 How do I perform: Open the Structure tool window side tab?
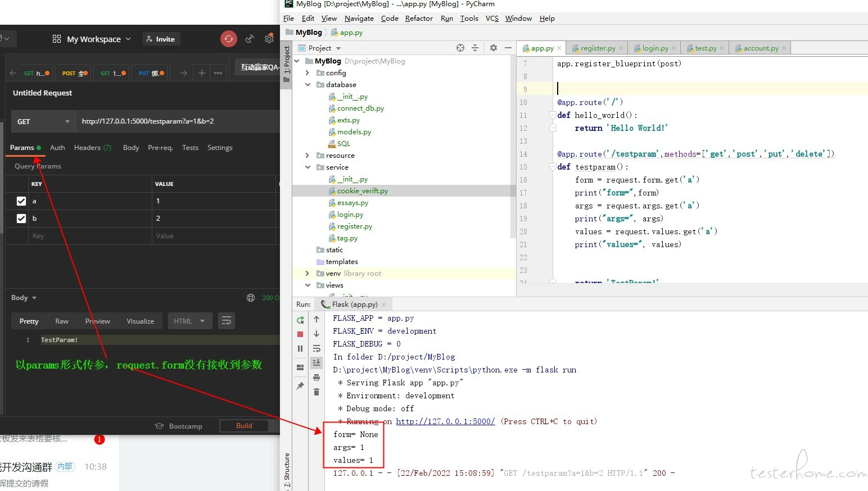pyautogui.click(x=287, y=471)
